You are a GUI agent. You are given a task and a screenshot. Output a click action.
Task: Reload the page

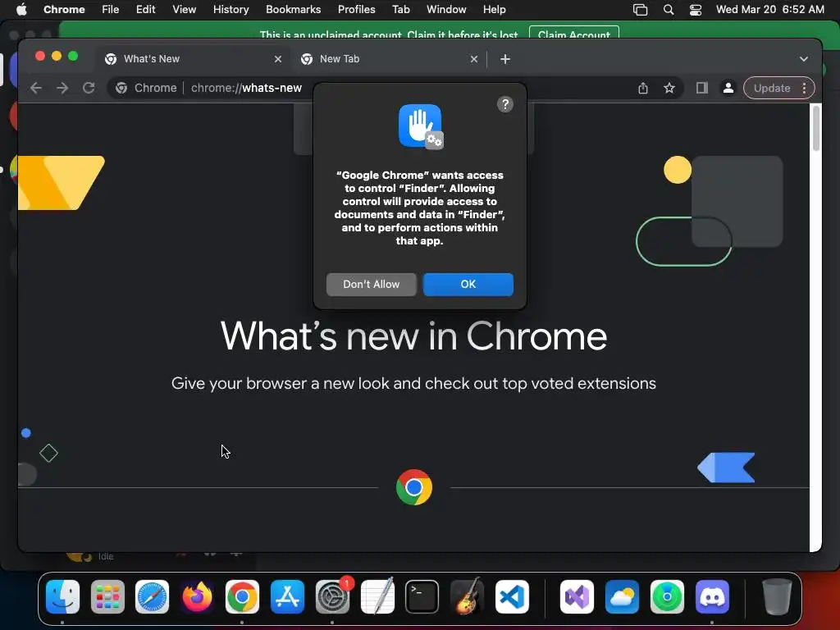click(x=89, y=88)
